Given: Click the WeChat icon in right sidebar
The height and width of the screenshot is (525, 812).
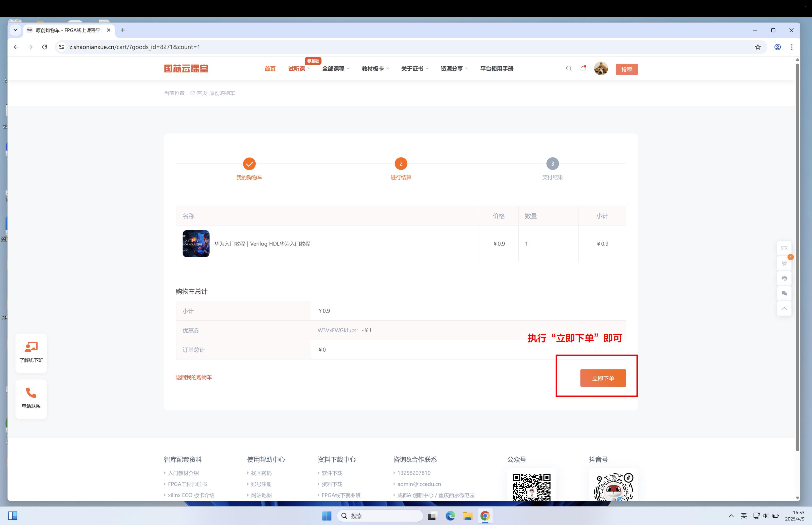Looking at the screenshot, I should (784, 293).
